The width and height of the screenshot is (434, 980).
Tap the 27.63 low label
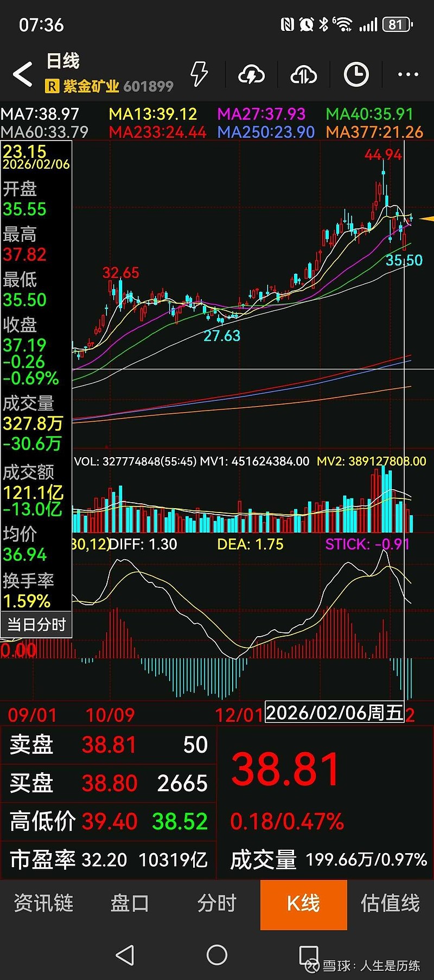222,336
